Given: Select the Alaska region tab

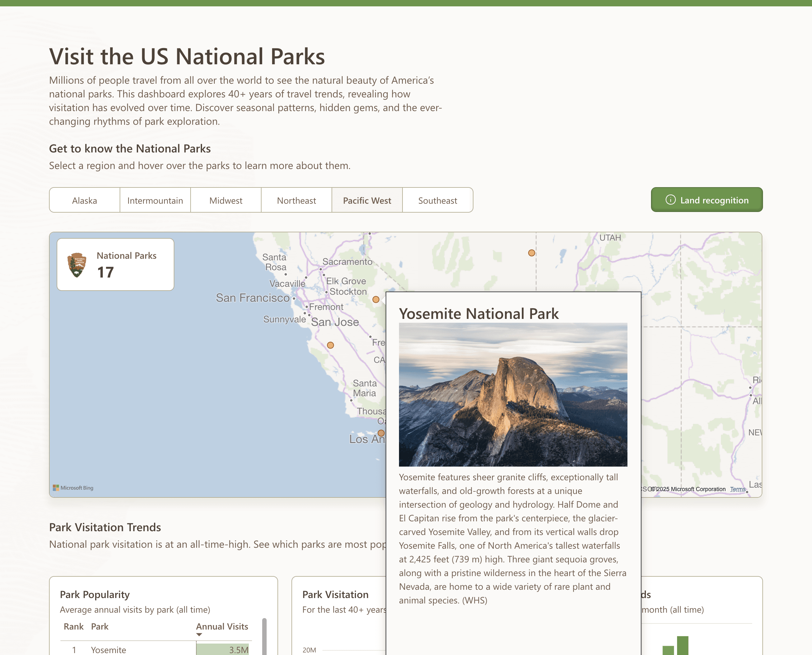Looking at the screenshot, I should click(x=85, y=200).
